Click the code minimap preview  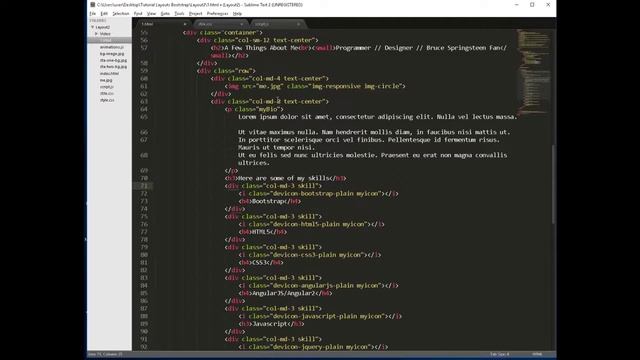tap(533, 71)
